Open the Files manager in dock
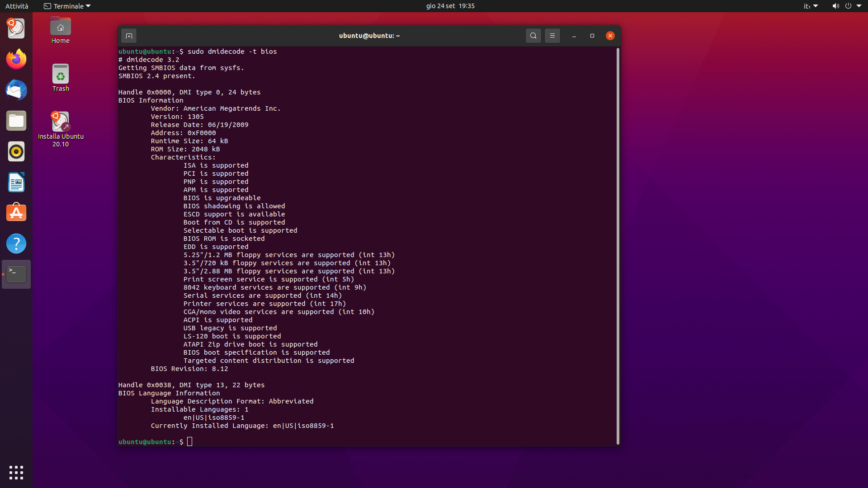 [16, 121]
